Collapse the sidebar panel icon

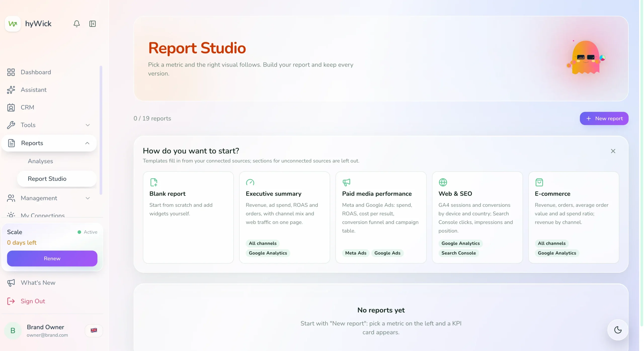[x=92, y=24]
